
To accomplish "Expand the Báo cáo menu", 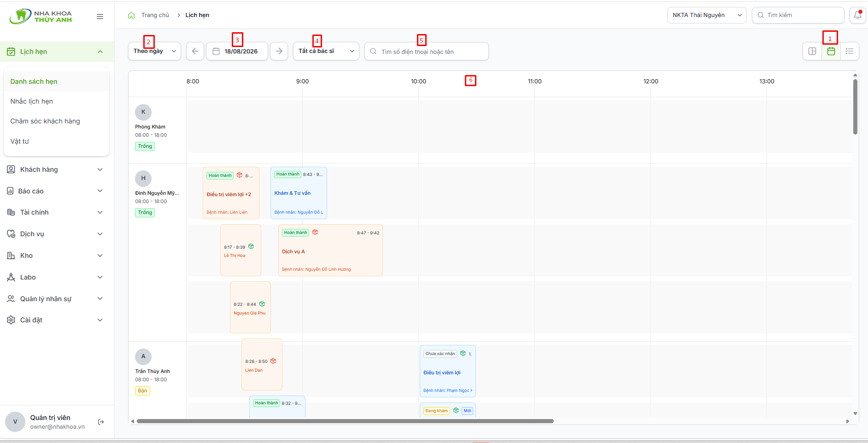I will (x=57, y=191).
